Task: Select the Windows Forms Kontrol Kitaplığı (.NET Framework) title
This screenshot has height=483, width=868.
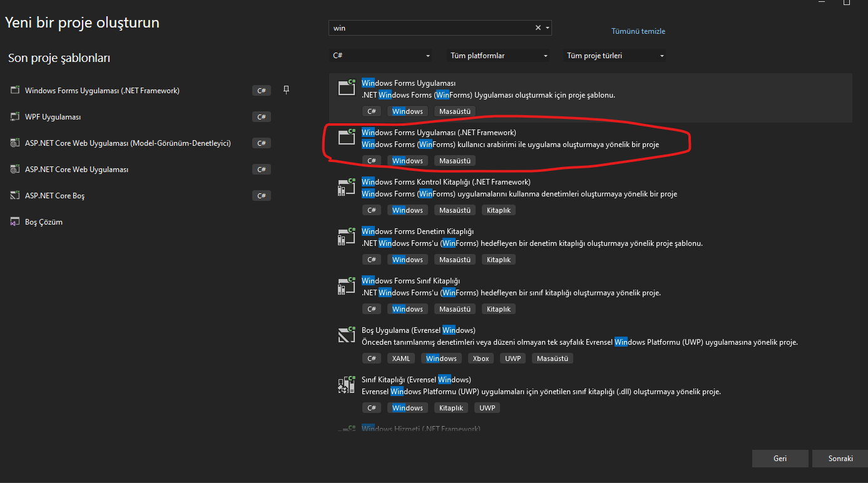Action: [x=446, y=182]
